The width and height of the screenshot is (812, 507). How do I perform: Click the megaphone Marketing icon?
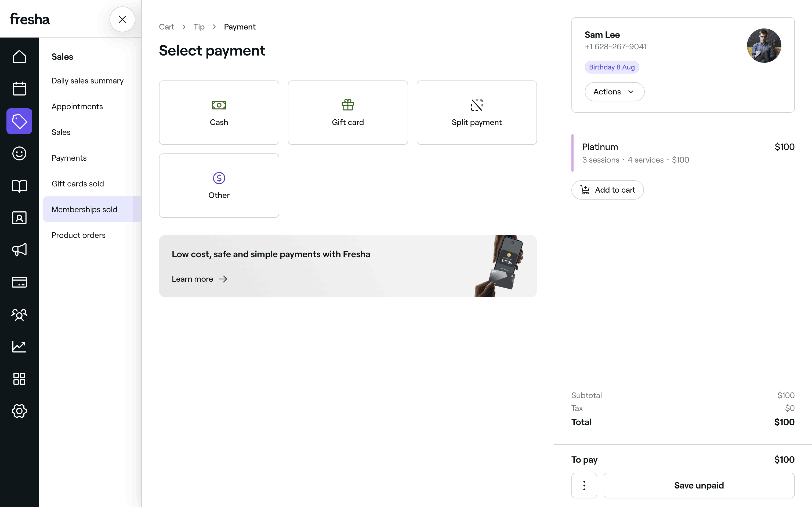(x=19, y=250)
